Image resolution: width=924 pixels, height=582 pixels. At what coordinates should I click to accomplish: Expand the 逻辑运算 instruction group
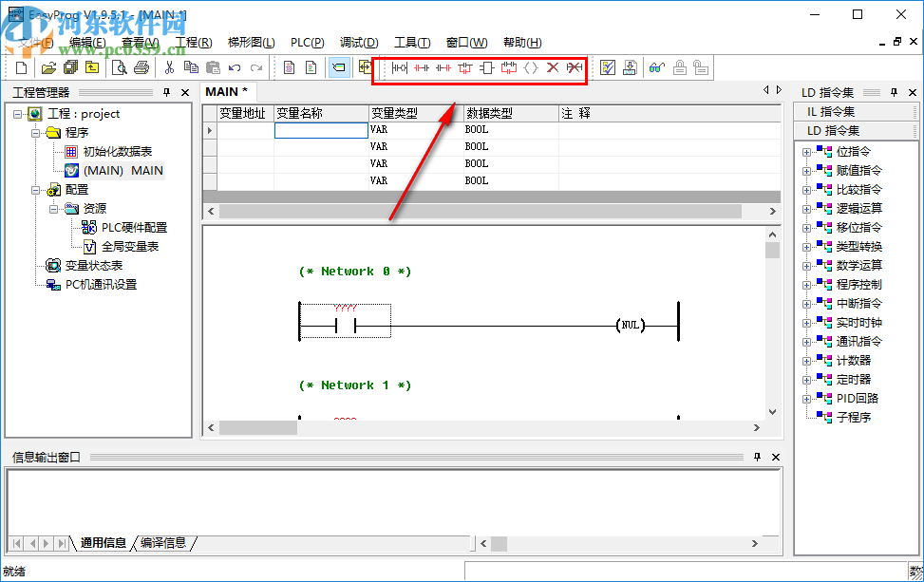point(806,209)
